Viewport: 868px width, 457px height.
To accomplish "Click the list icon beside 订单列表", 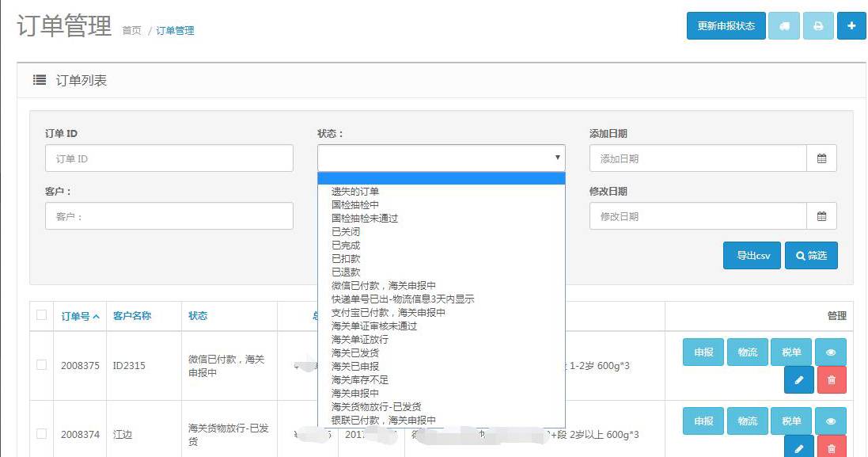I will [x=40, y=80].
